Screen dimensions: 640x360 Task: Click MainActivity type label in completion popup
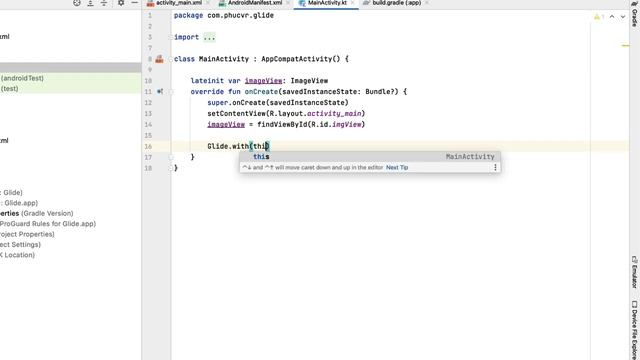(470, 157)
